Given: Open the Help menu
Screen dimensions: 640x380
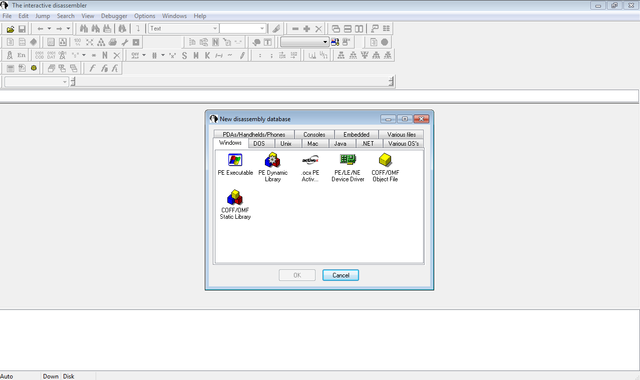Looking at the screenshot, I should (x=200, y=16).
